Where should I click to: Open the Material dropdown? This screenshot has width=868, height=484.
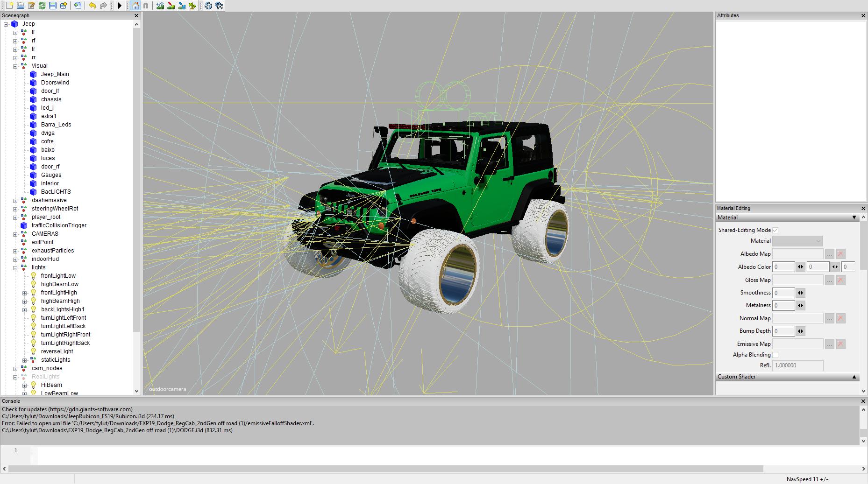pos(797,241)
